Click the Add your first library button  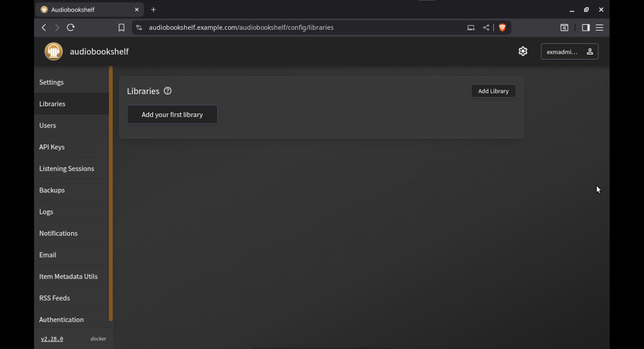point(172,114)
